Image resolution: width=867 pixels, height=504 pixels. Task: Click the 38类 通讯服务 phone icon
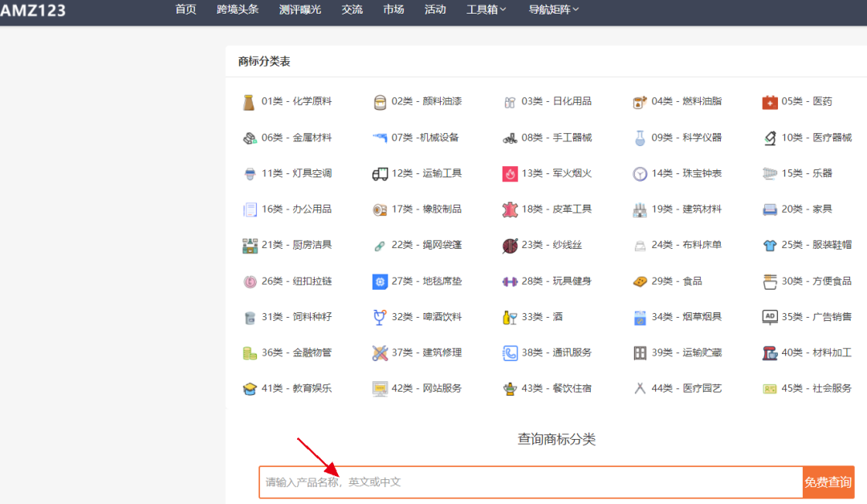510,352
